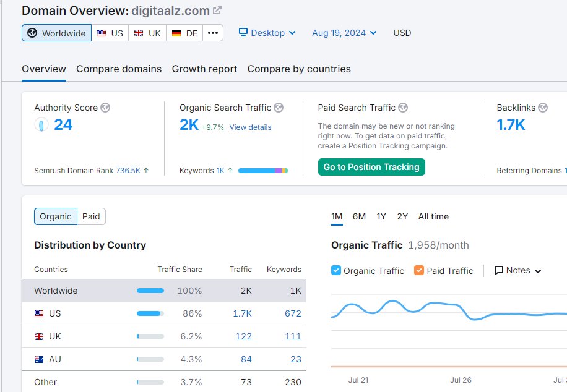
Task: Select the 6M time range
Action: click(x=359, y=216)
